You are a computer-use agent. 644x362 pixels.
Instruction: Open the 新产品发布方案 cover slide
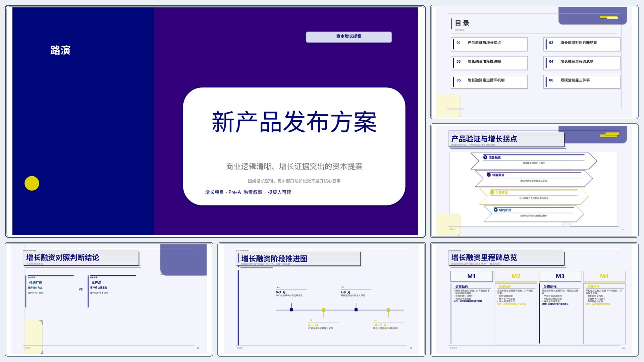(x=215, y=121)
